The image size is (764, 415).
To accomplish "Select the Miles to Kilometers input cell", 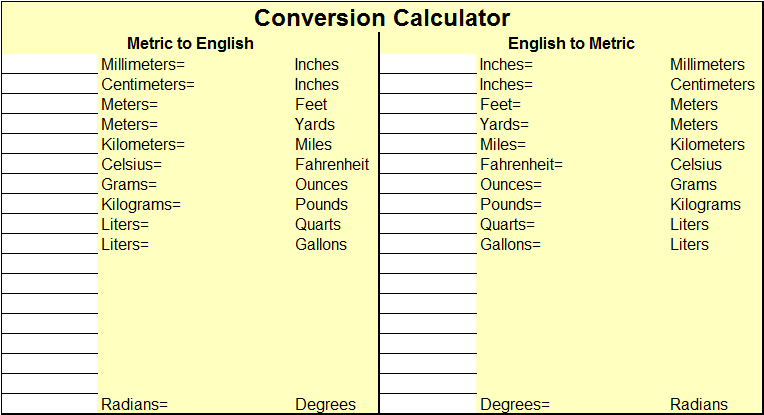I will pos(428,144).
